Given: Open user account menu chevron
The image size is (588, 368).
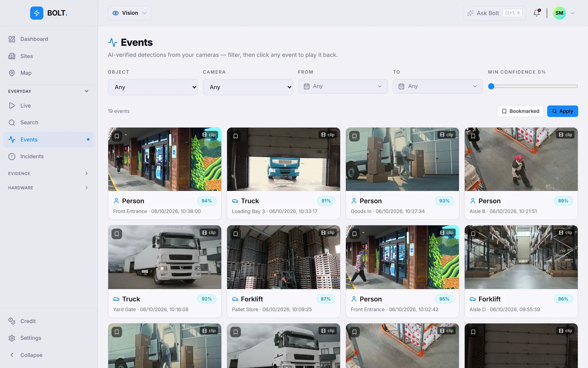Looking at the screenshot, I should coord(572,13).
